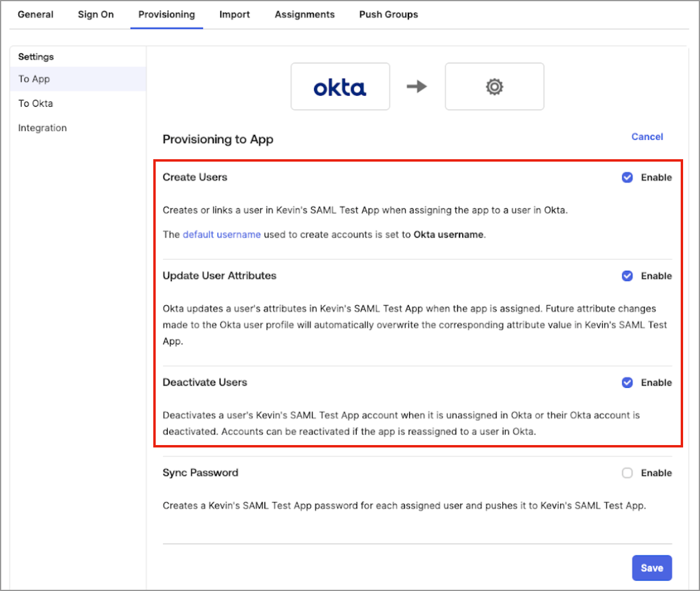Screen dimensions: 700x591
Task: Select the Provisioning tab
Action: pos(167,14)
